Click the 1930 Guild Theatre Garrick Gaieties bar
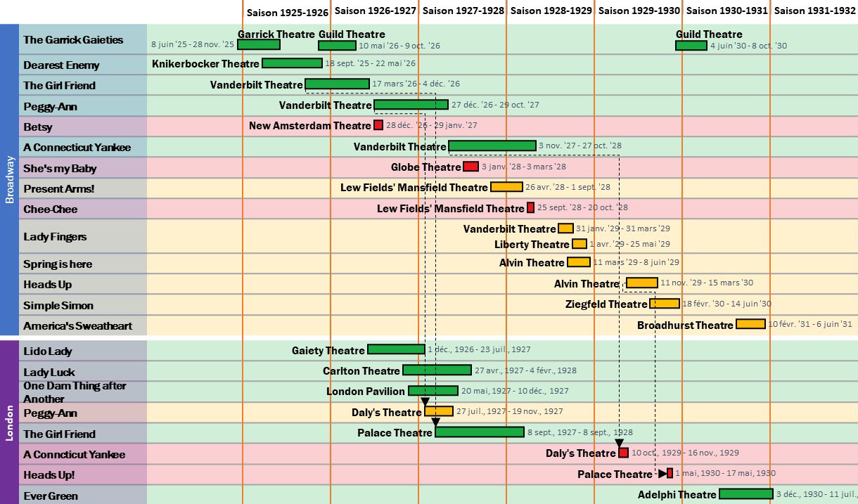Image resolution: width=858 pixels, height=504 pixels. point(691,46)
